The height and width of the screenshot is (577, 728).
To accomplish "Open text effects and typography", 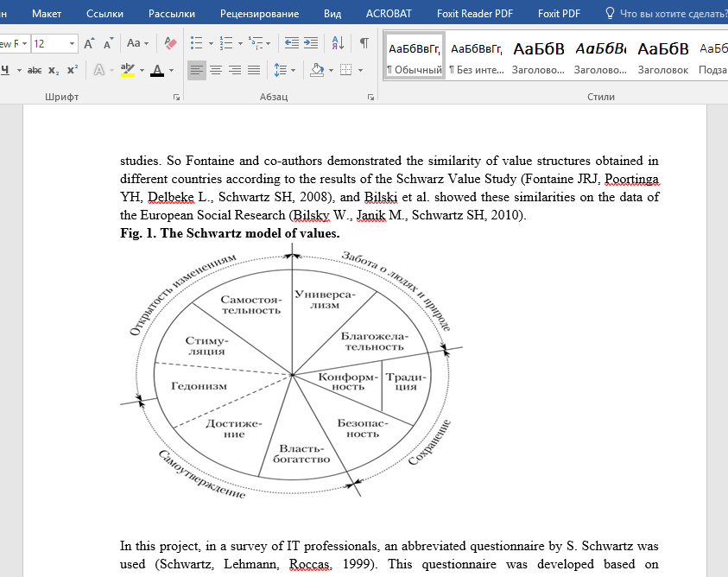I will click(99, 70).
